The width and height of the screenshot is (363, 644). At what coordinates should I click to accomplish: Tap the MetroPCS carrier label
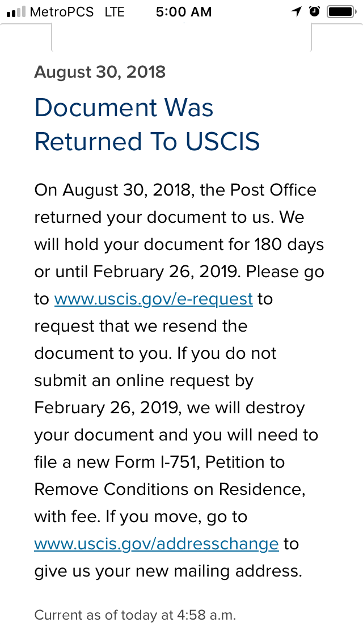62,12
